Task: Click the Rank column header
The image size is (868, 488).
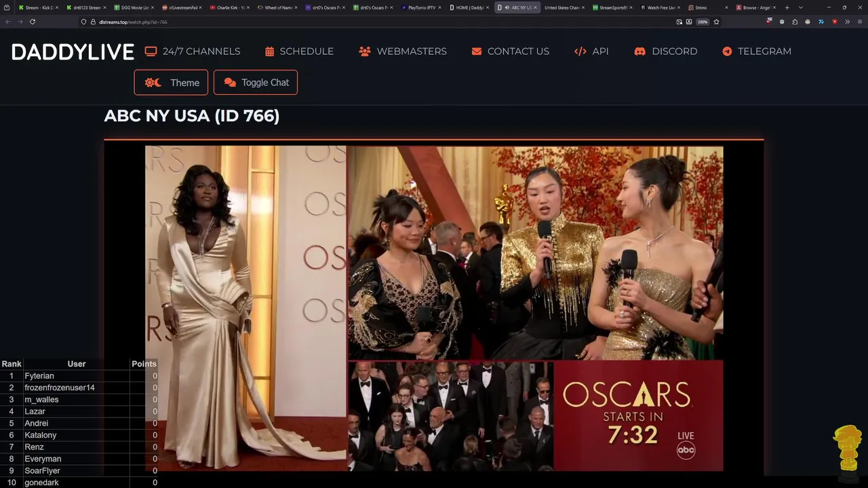Action: click(x=12, y=364)
